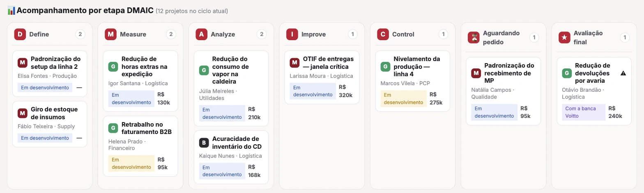
Task: Click the G badge on Redução de devoluções card
Action: point(567,73)
